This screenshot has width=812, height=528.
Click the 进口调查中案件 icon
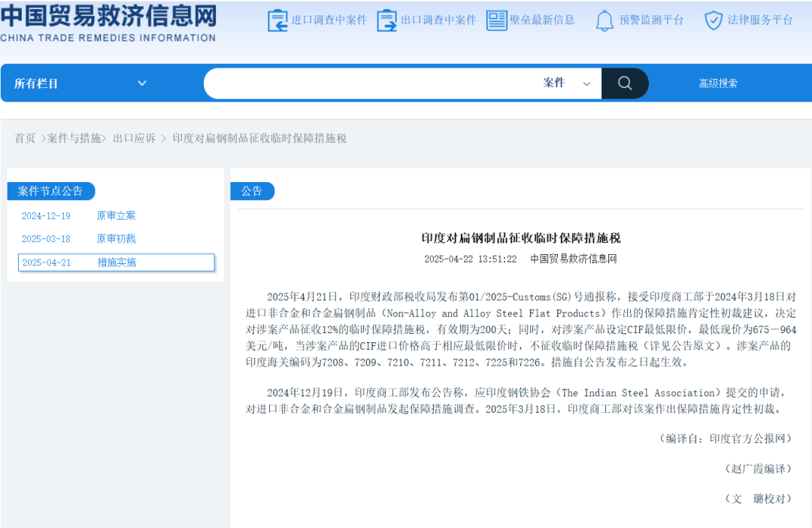(277, 20)
